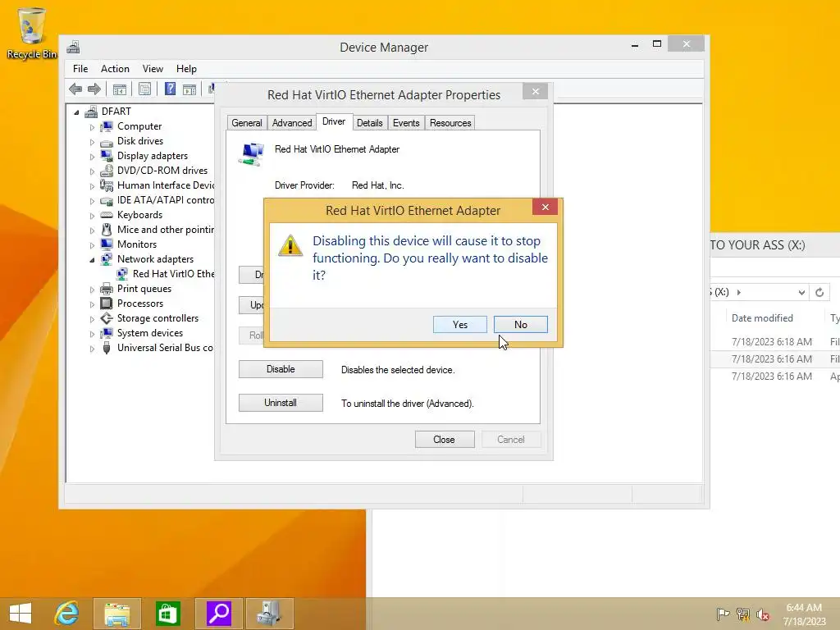Collapse the DFART root node

click(76, 112)
